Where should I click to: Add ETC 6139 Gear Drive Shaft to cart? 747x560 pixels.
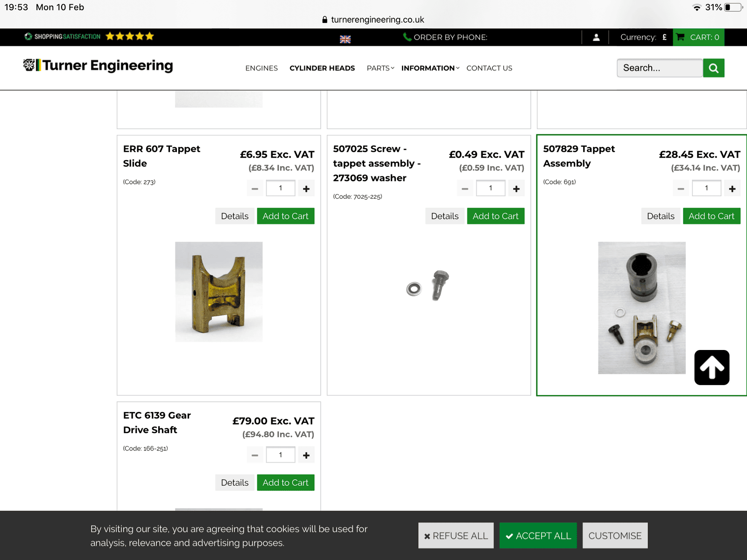[286, 483]
